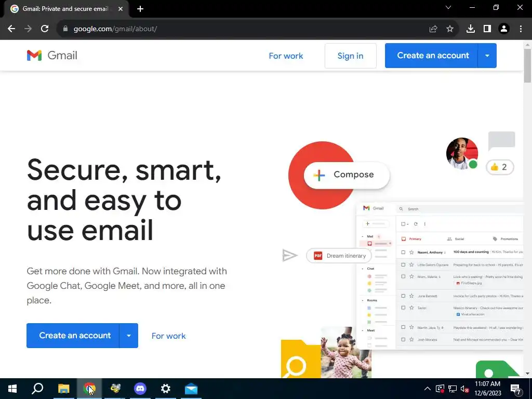This screenshot has height=399, width=532.
Task: Star the Naomi, Anthony email row
Action: pyautogui.click(x=411, y=252)
